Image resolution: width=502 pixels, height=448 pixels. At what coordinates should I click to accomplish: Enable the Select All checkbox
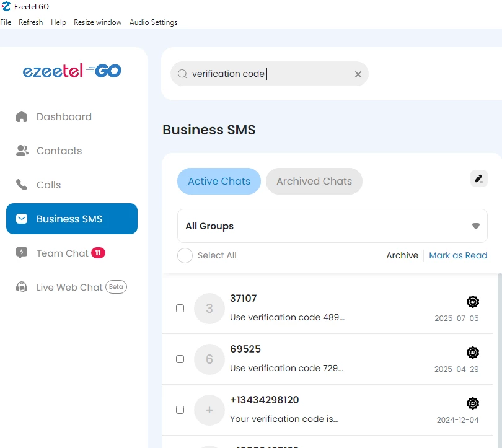click(x=185, y=255)
